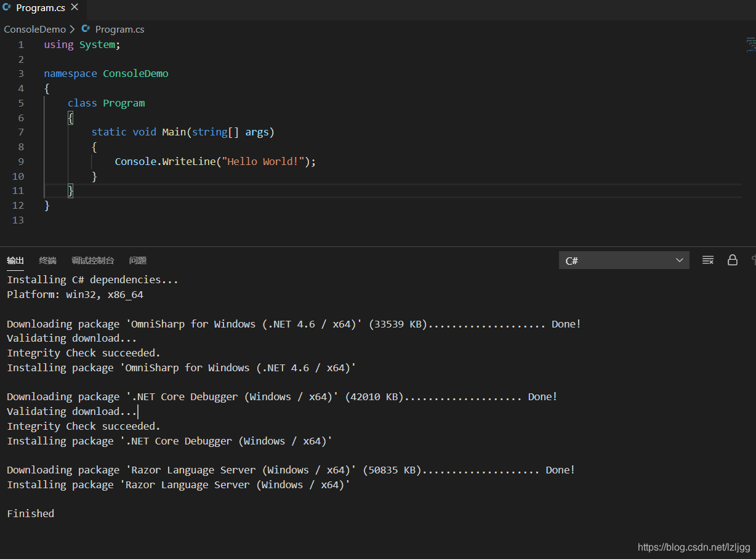This screenshot has height=559, width=756.
Task: Click the "Downloading package 'OmniSharp for Windows" line
Action: coord(294,324)
